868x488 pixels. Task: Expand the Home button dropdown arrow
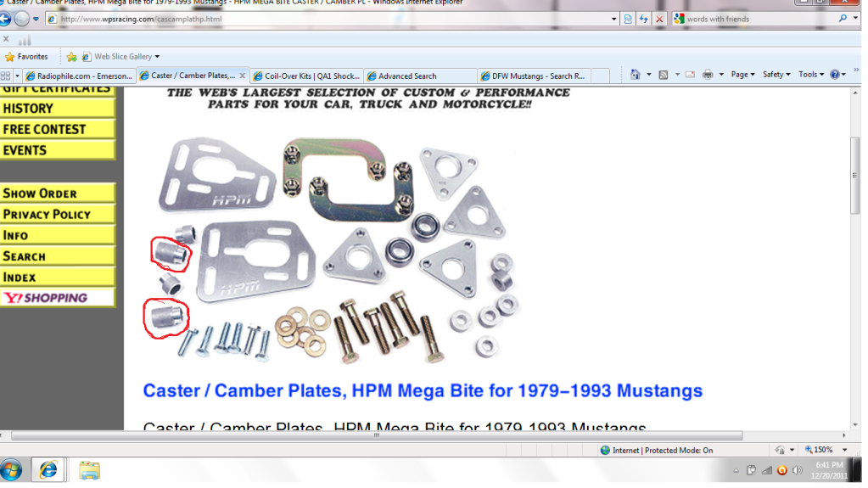[x=649, y=74]
